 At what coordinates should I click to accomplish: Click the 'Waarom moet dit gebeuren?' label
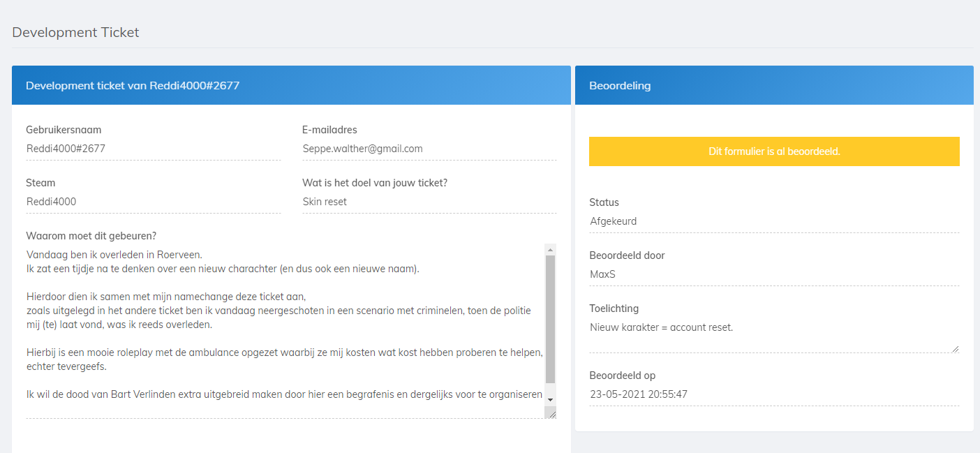coord(91,236)
